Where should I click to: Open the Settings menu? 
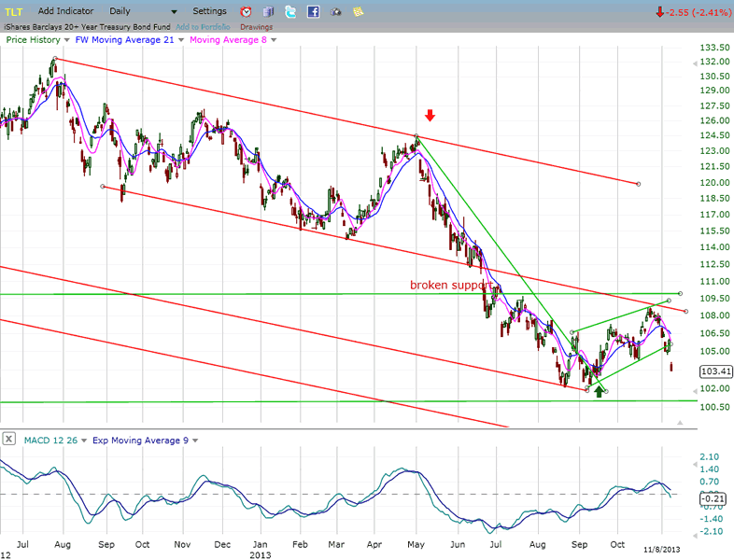click(x=209, y=11)
